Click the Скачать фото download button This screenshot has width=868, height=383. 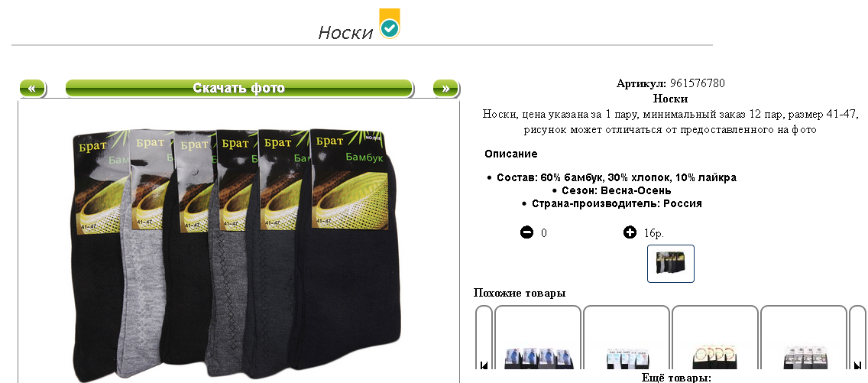(x=239, y=88)
